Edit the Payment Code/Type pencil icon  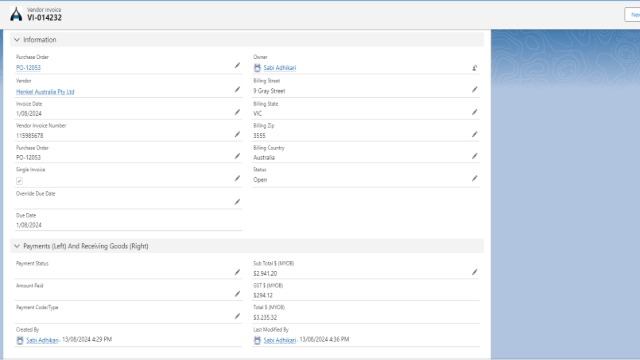[x=237, y=316]
